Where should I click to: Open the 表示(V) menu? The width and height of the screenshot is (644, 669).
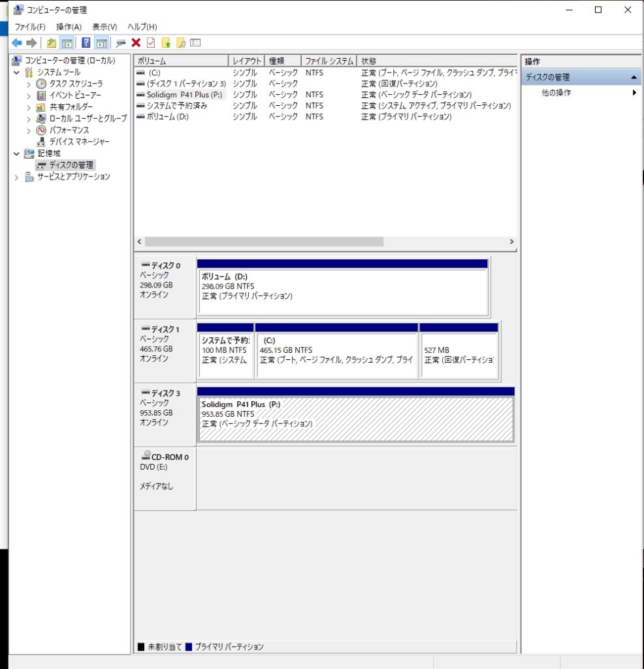[x=105, y=27]
